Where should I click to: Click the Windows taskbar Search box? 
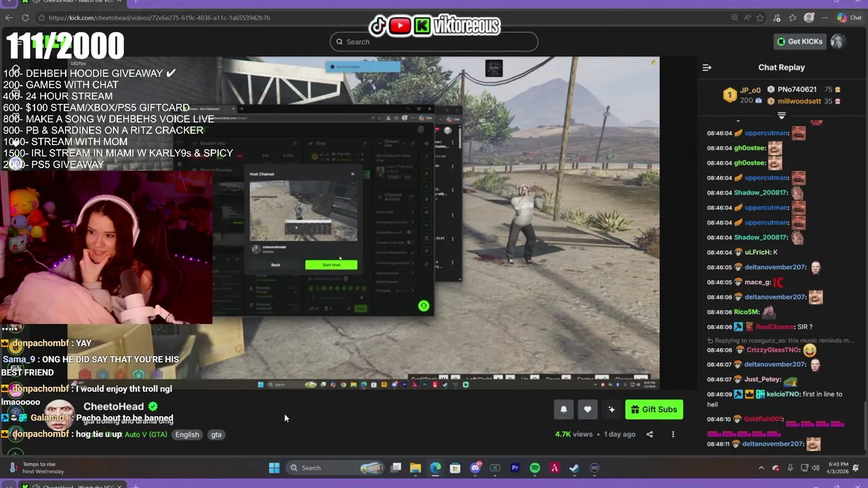(336, 468)
